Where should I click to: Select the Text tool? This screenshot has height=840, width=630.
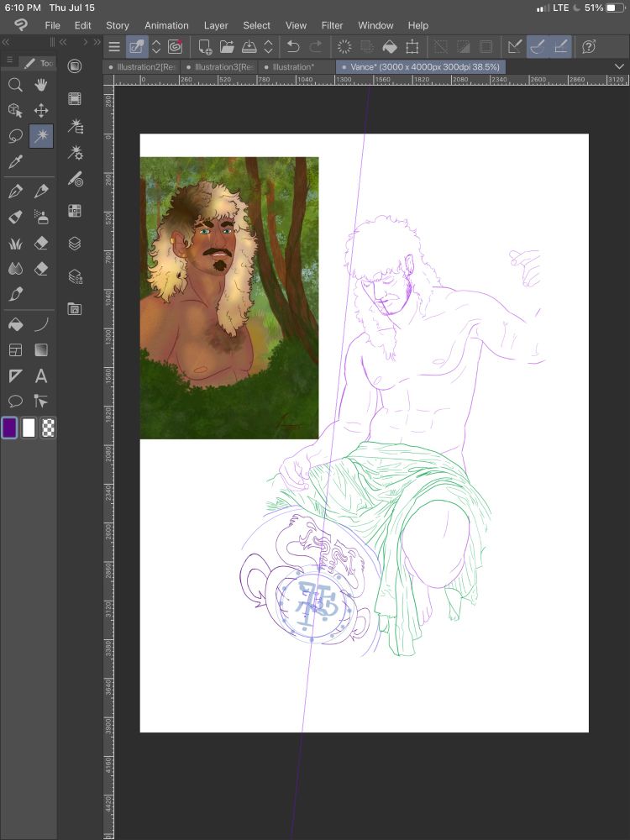coord(41,375)
